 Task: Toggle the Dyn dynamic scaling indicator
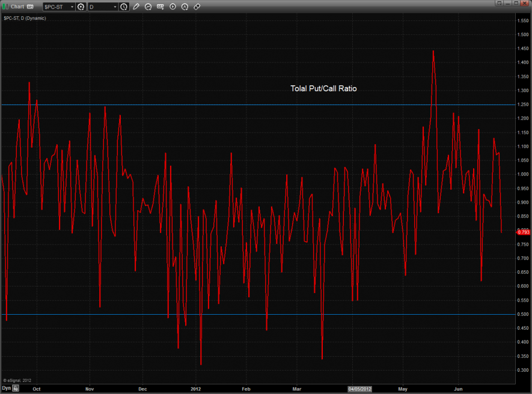coord(7,389)
